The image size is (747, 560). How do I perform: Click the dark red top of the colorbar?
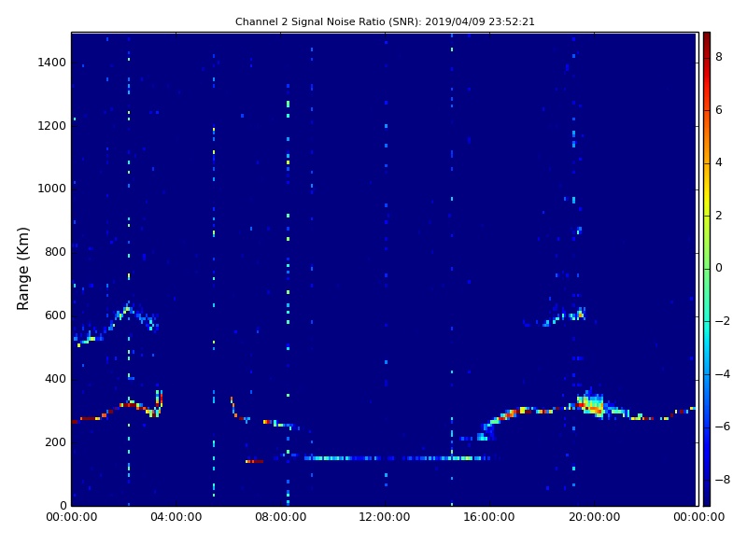(707, 38)
